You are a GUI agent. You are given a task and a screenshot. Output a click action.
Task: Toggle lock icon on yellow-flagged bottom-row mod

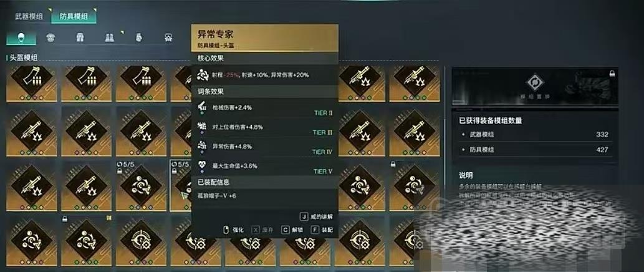[64, 220]
